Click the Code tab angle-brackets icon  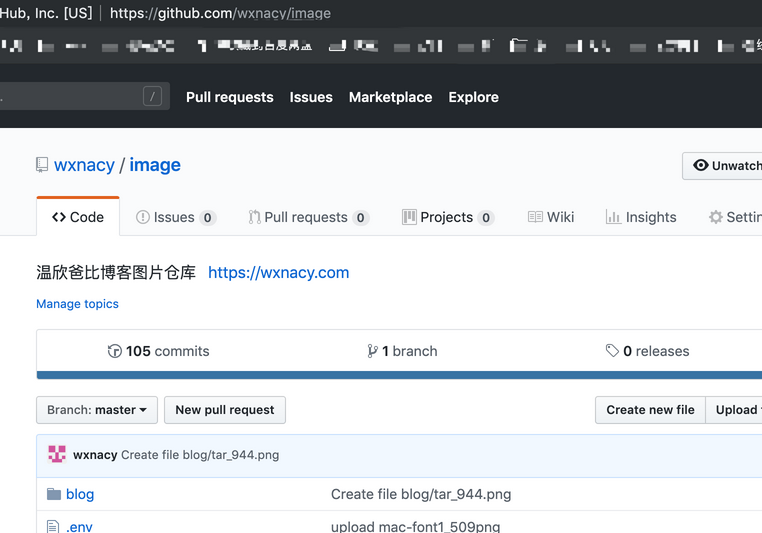point(59,217)
